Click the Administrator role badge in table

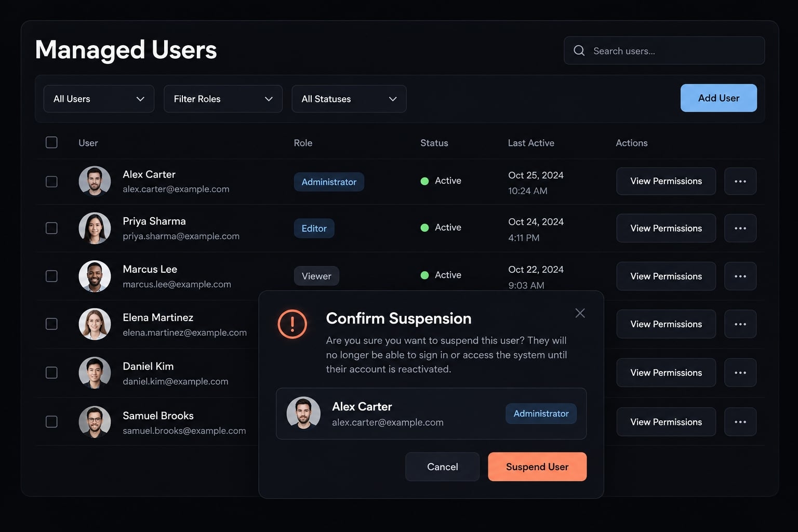329,182
